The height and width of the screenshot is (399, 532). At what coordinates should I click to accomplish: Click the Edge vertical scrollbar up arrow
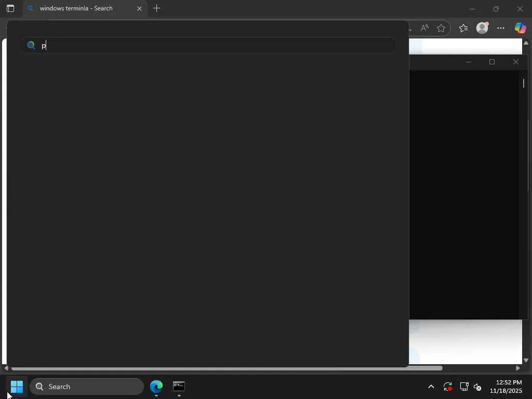pyautogui.click(x=526, y=43)
